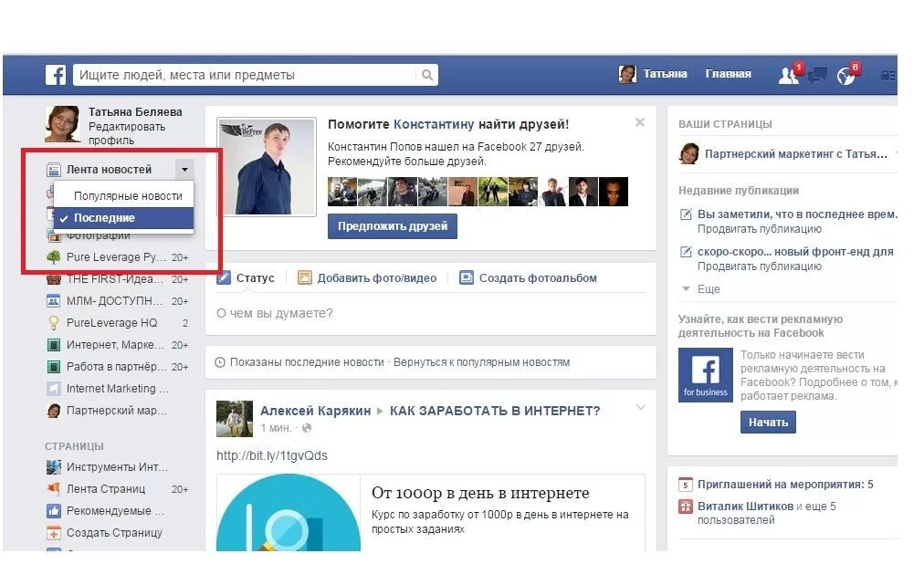Open КАК ЗАРАБОТАТЬ В ИНТЕРНЕТ? group link

(495, 411)
